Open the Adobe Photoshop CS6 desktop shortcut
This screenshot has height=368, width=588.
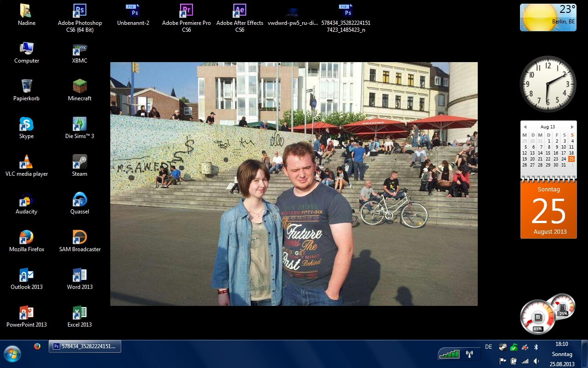(x=80, y=11)
